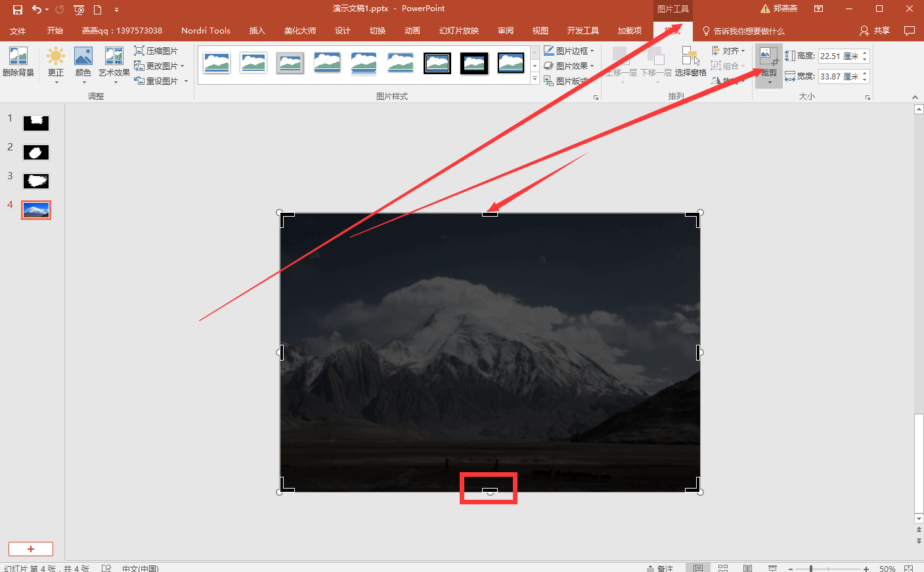Click the zoom slider in status bar
The width and height of the screenshot is (924, 572).
(812, 569)
